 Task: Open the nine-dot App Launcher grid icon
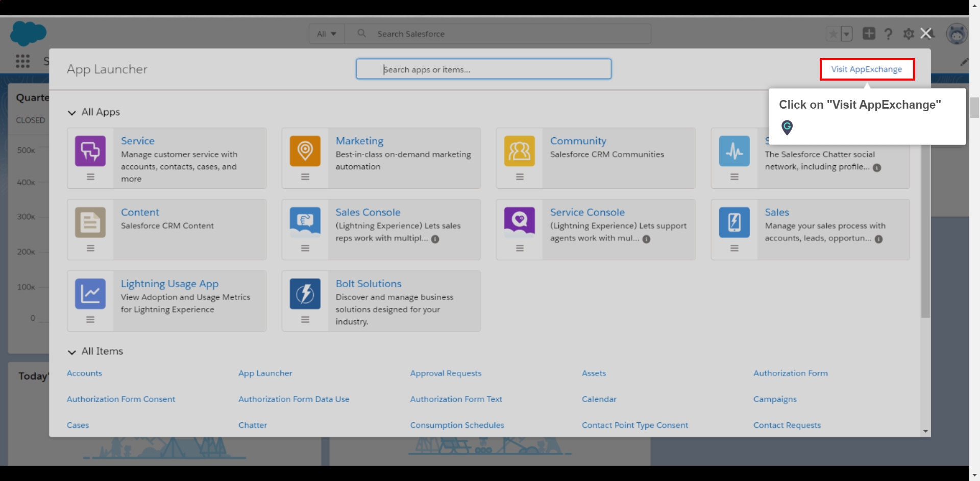[x=22, y=61]
